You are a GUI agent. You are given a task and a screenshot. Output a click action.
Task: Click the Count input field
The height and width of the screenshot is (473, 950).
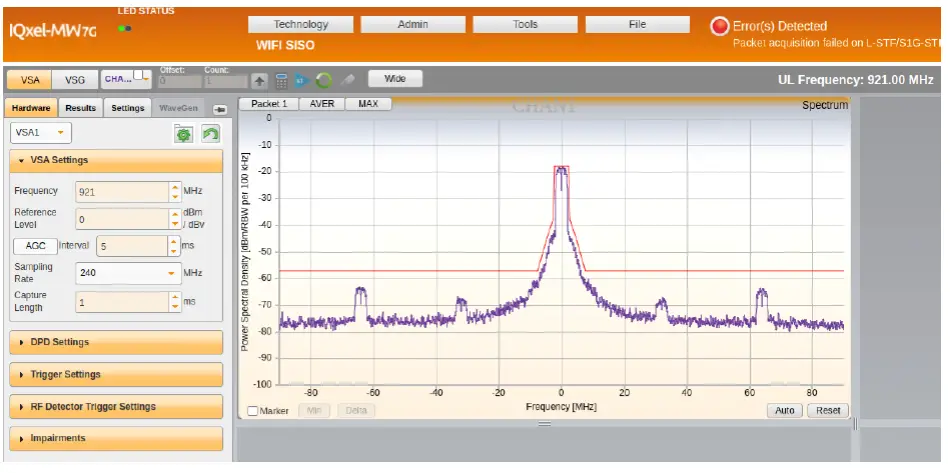tap(225, 81)
